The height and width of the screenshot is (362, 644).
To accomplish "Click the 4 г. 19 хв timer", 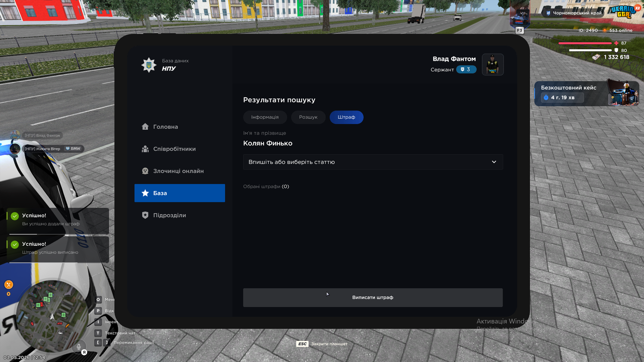I will pyautogui.click(x=562, y=98).
